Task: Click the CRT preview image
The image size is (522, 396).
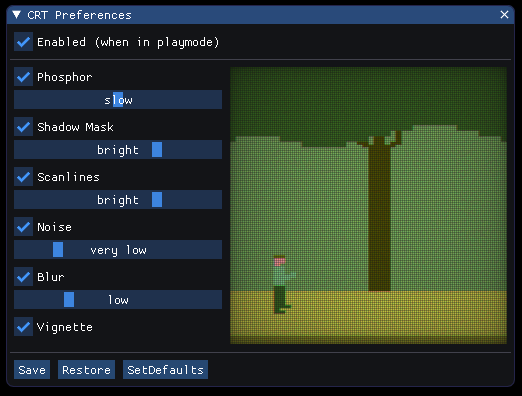Action: pyautogui.click(x=369, y=205)
